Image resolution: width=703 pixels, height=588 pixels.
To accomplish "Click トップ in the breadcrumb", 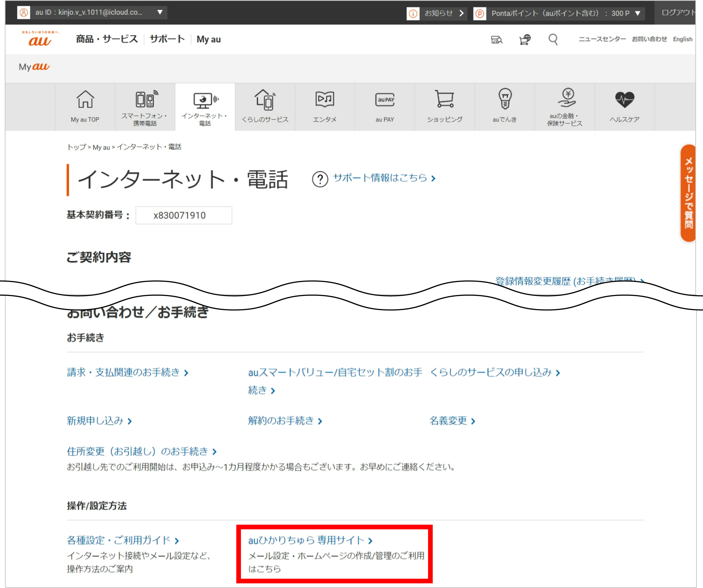I will click(x=77, y=147).
